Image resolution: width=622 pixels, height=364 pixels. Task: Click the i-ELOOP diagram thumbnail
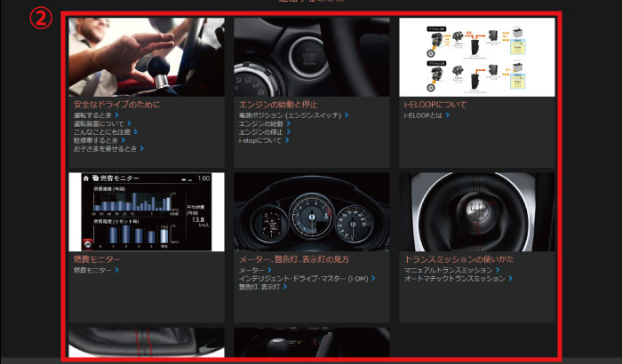click(x=477, y=57)
